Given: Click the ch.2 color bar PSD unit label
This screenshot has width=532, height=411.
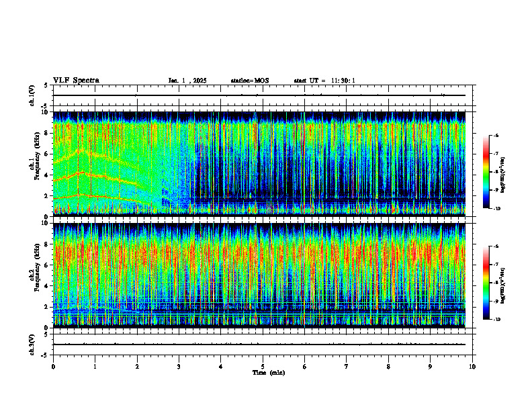Looking at the screenshot, I should click(x=503, y=285).
